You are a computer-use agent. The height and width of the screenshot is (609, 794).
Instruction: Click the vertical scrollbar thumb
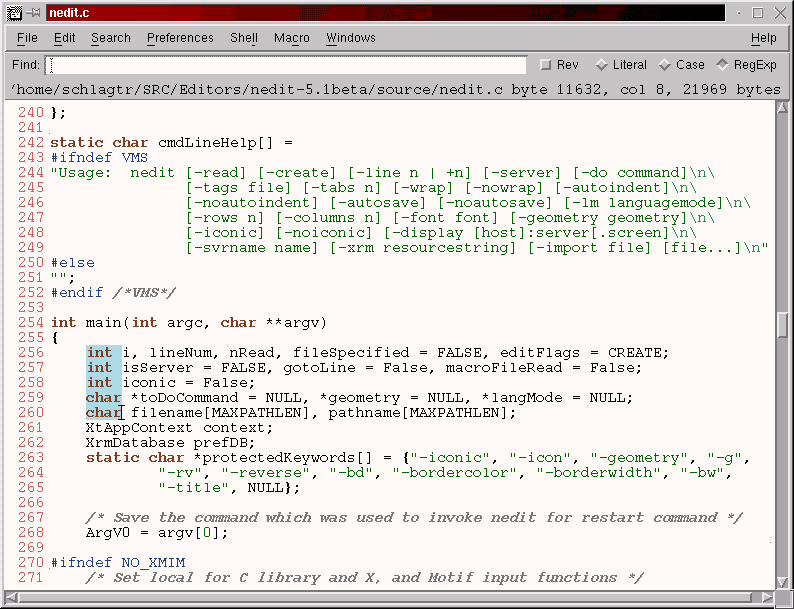[782, 325]
